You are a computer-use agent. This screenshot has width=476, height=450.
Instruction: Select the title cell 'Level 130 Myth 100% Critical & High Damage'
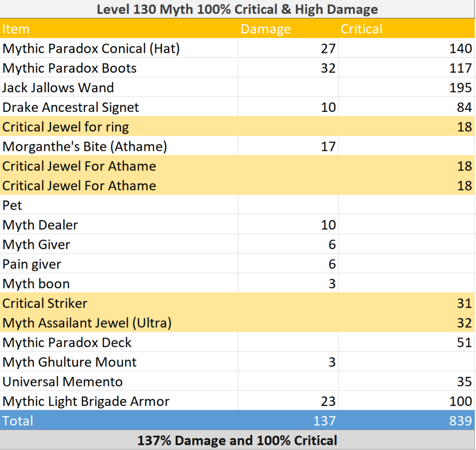click(x=238, y=9)
